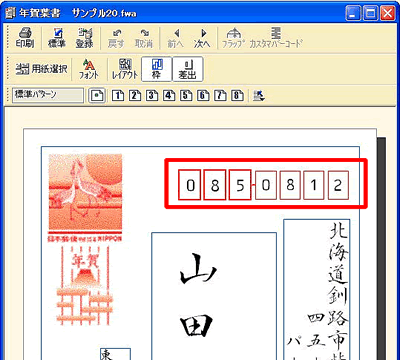
Task: Close the 年賀葉書 window
Action: coord(388,13)
